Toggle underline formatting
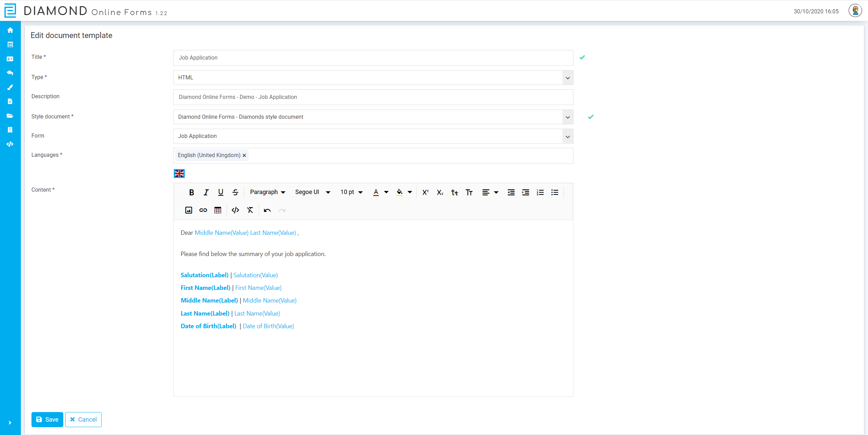The width and height of the screenshot is (868, 435). [221, 192]
